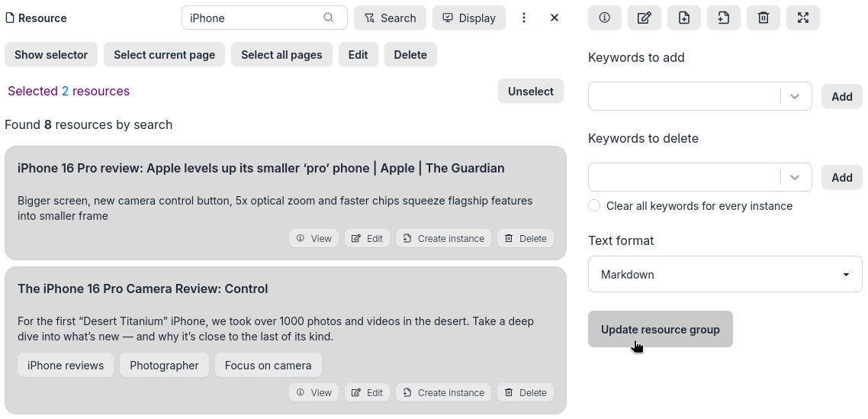Enable Clear all keywords for every instance
This screenshot has width=868, height=419.
tap(594, 205)
